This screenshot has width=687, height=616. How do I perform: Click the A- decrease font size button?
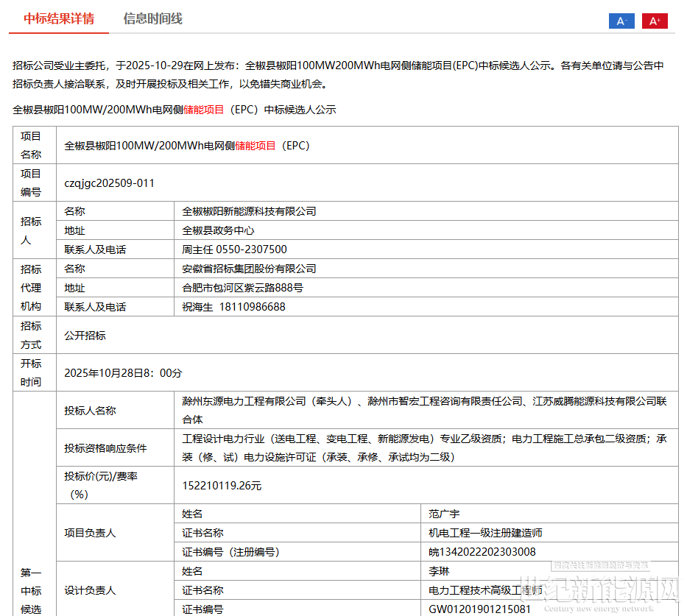[621, 21]
